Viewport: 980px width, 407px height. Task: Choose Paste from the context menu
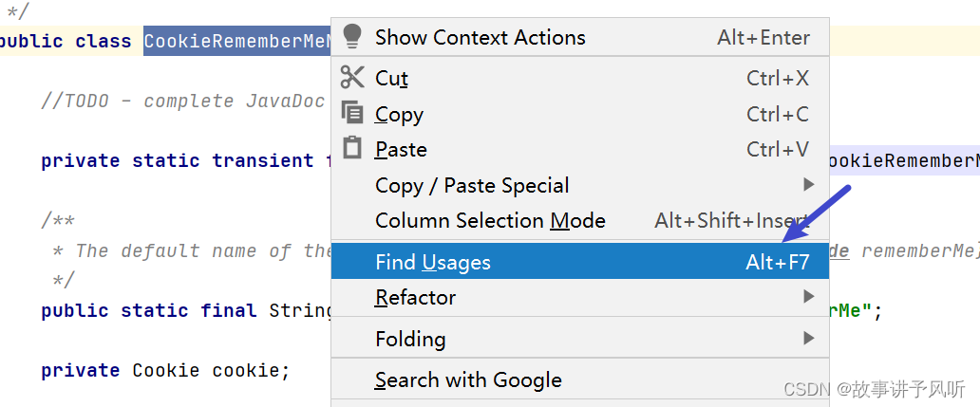coord(401,150)
